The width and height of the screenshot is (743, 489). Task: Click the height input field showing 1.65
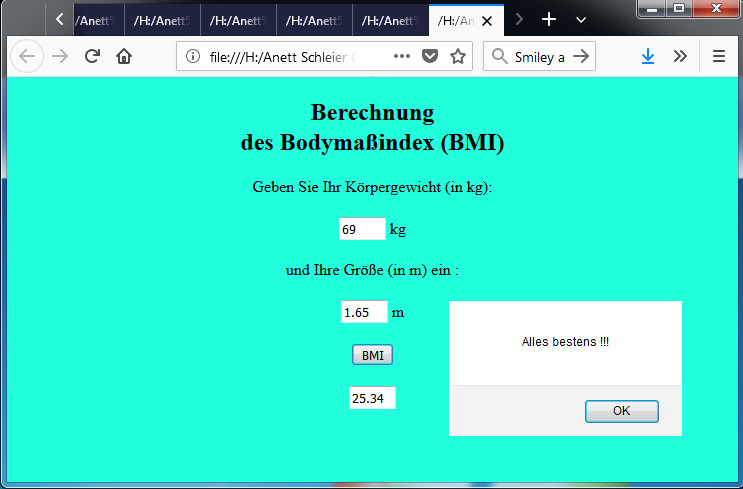click(364, 313)
